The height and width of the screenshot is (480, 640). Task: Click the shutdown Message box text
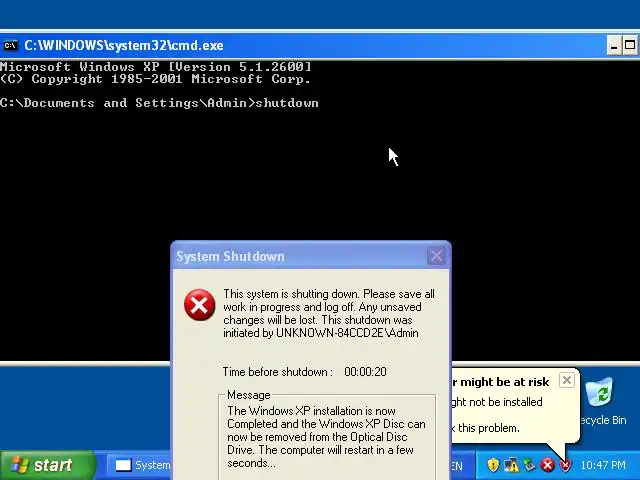(x=327, y=437)
